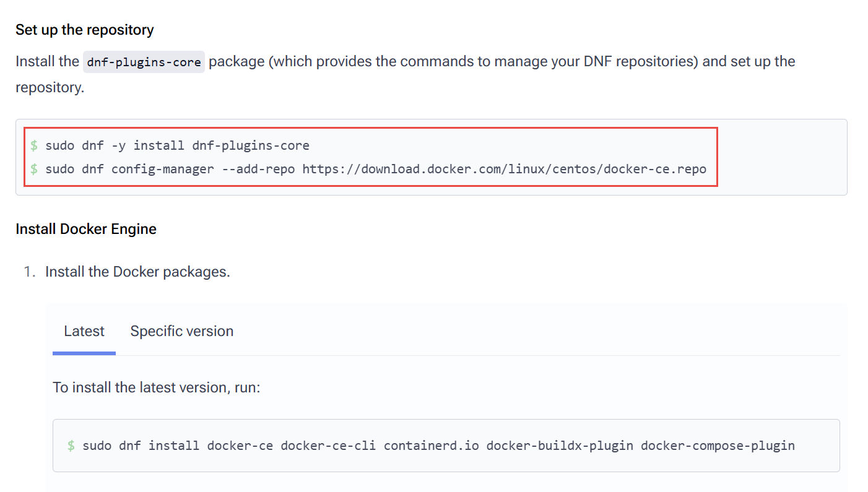Click the list number 1 marker
Viewport: 868px width, 492px height.
28,272
